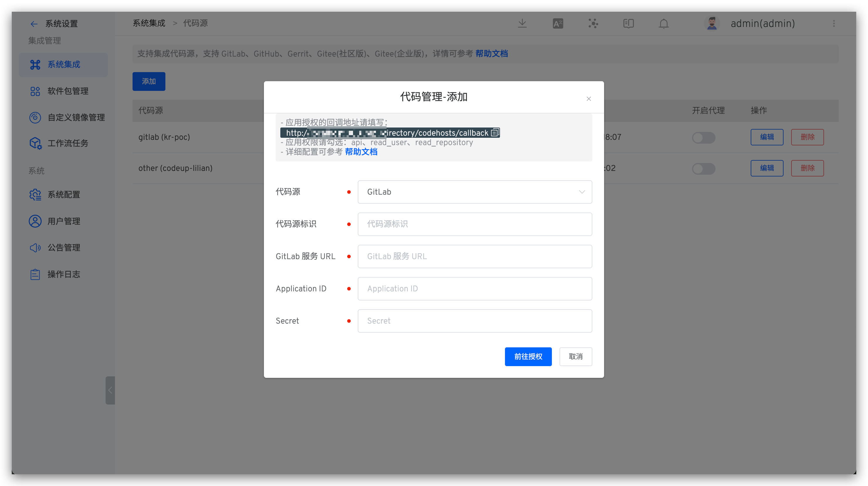The width and height of the screenshot is (868, 486).
Task: Collapse the left sidebar with the chevron
Action: [x=110, y=390]
